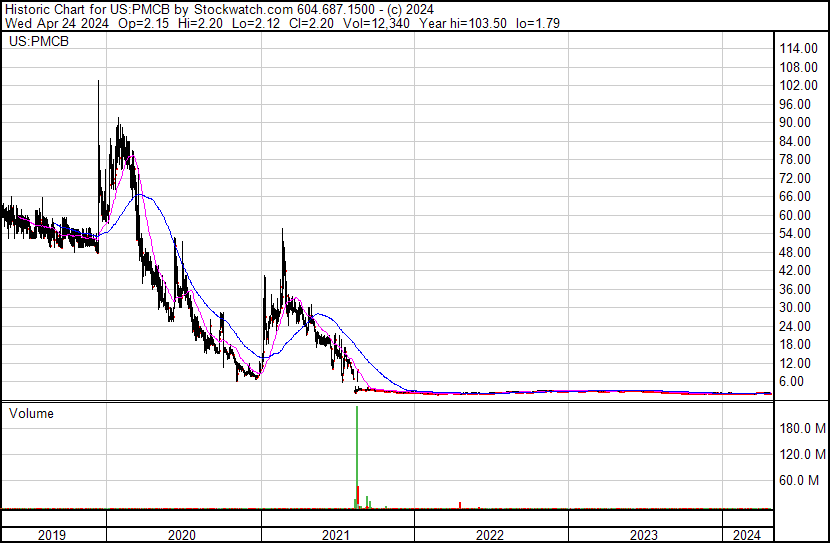
Task: Select the 2022 year label on timeline
Action: coord(489,535)
